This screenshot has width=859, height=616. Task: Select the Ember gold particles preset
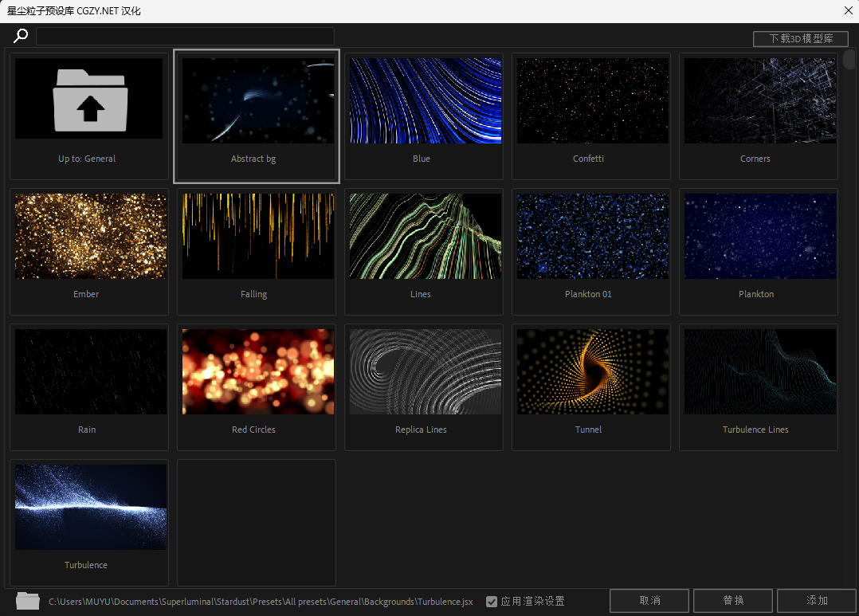pyautogui.click(x=90, y=237)
